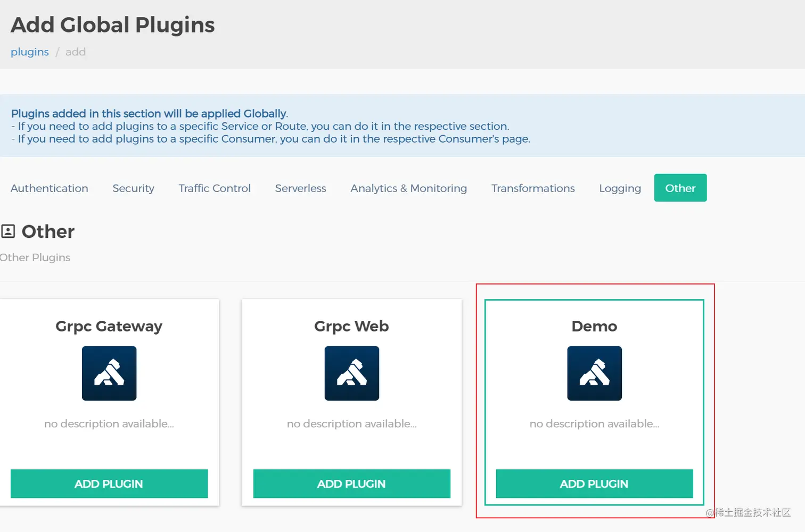Click the Demo plugin title
The image size is (805, 532).
coord(594,326)
